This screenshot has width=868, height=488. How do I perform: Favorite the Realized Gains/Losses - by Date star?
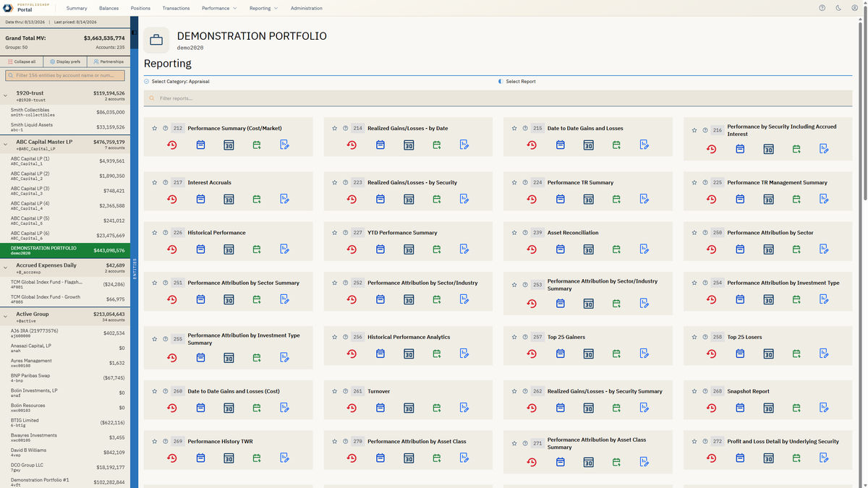334,129
